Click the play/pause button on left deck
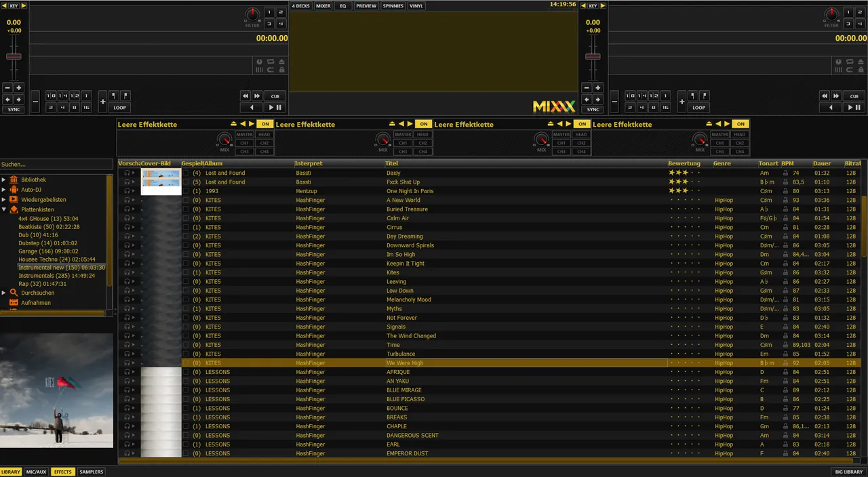 click(x=275, y=108)
